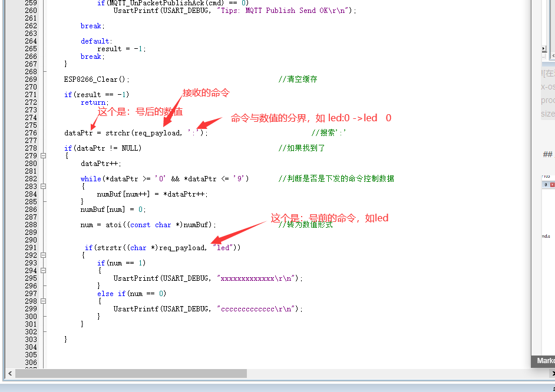Click the "//如果找到了" comment
This screenshot has height=392, width=555.
(302, 148)
